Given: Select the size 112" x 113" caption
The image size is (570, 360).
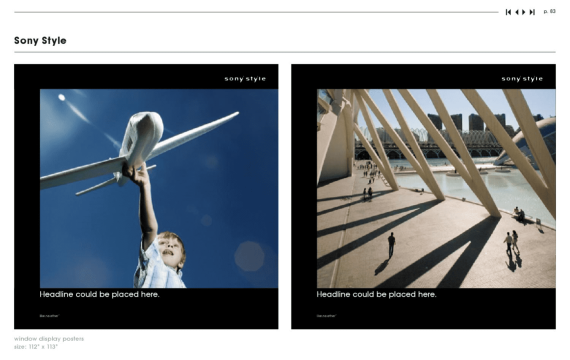Looking at the screenshot, I should 36,347.
